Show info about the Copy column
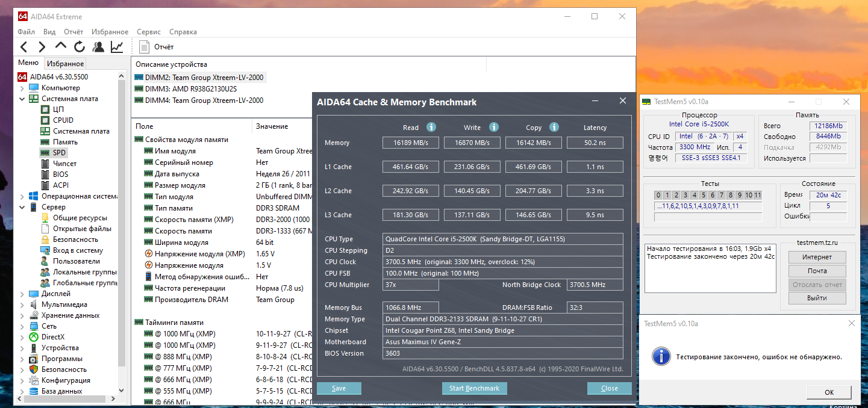Image resolution: width=868 pixels, height=408 pixels. click(554, 127)
